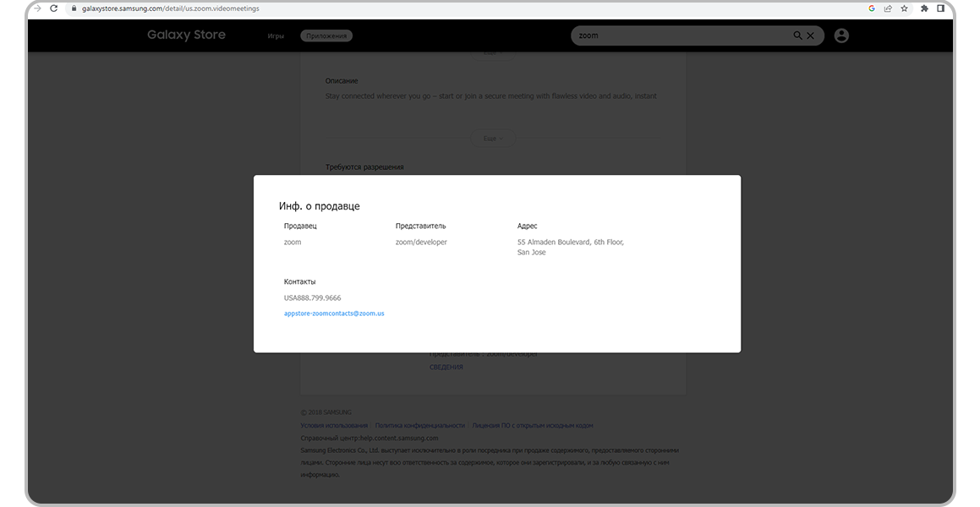Click the search magnifier icon

[x=797, y=35]
